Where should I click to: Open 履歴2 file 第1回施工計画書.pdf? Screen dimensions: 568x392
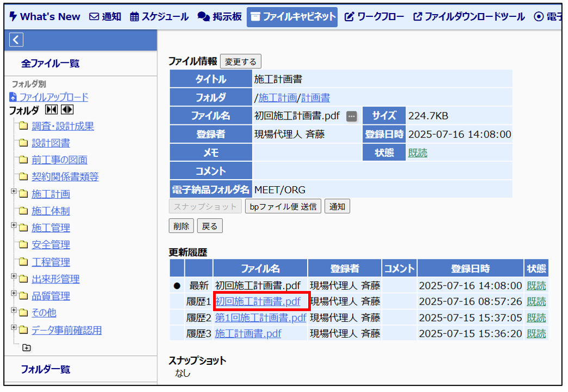pos(260,318)
